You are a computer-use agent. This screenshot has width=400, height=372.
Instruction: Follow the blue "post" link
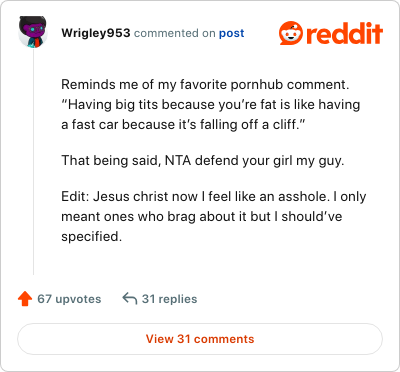click(231, 33)
